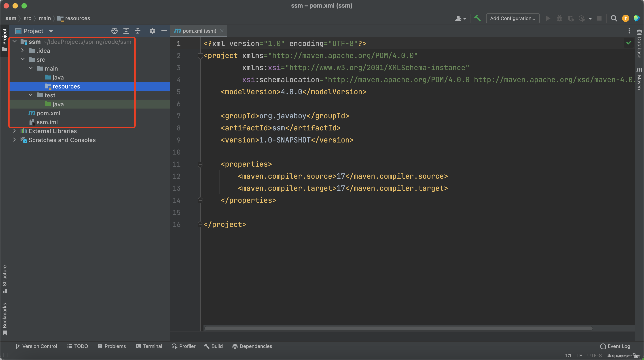
Task: Expand External Libraries node
Action: (x=15, y=131)
